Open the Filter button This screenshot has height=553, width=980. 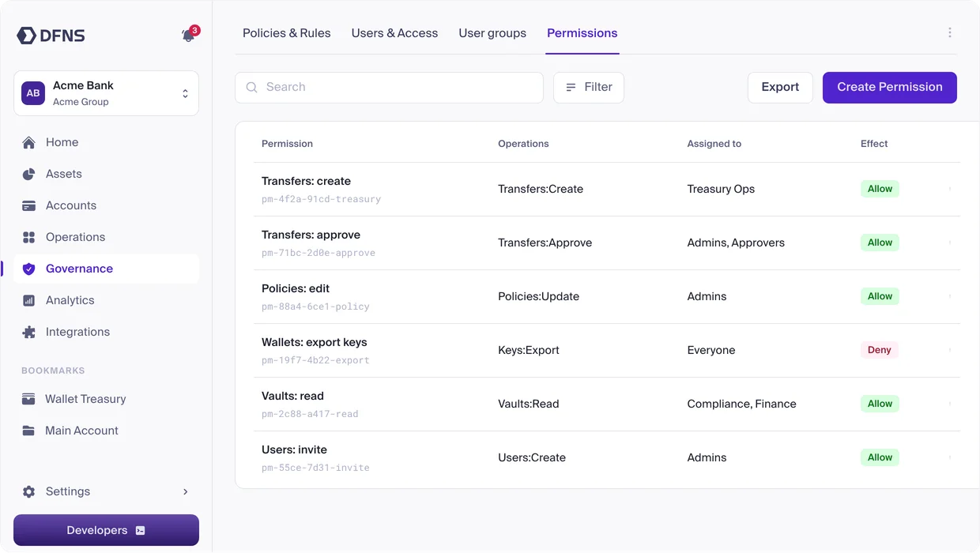(x=589, y=87)
